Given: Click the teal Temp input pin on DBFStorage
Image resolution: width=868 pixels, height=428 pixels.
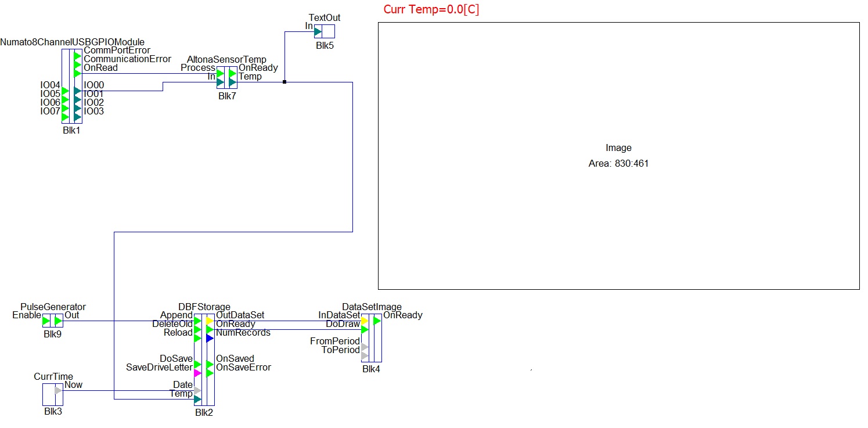Looking at the screenshot, I should pos(197,399).
